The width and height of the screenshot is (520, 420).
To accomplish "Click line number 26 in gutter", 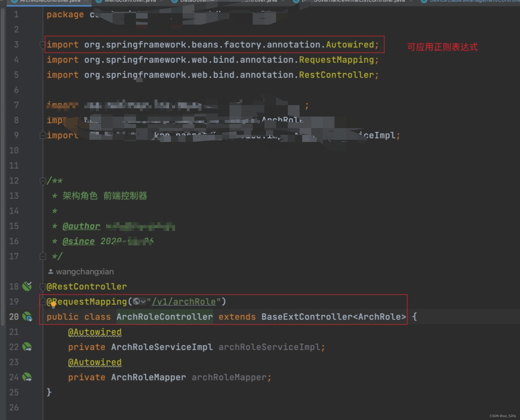I will point(14,407).
